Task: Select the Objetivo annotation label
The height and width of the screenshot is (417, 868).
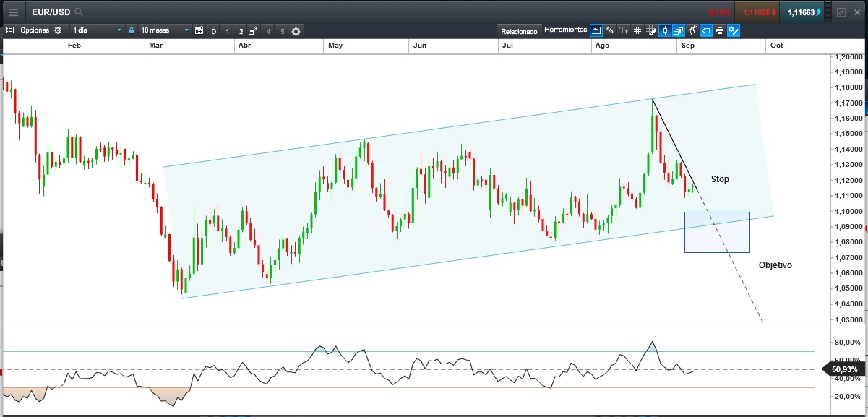Action: [775, 265]
